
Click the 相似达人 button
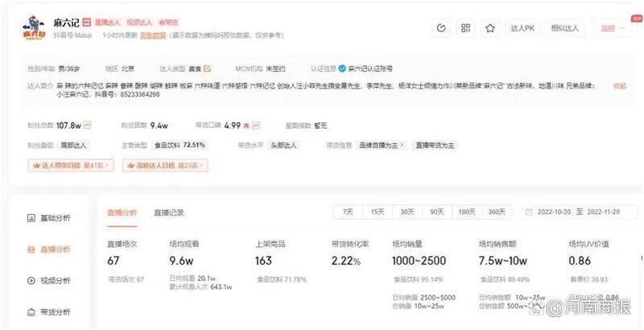click(565, 28)
